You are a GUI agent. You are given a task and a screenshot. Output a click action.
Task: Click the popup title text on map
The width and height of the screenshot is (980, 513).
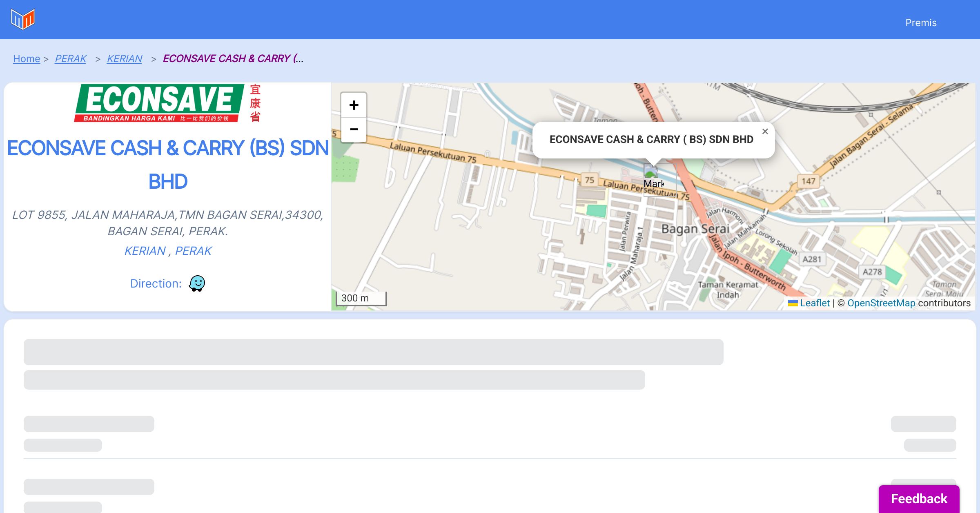coord(651,140)
